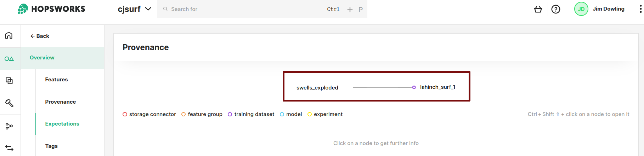644x156 pixels.
Task: Open the Tags section
Action: (51, 146)
